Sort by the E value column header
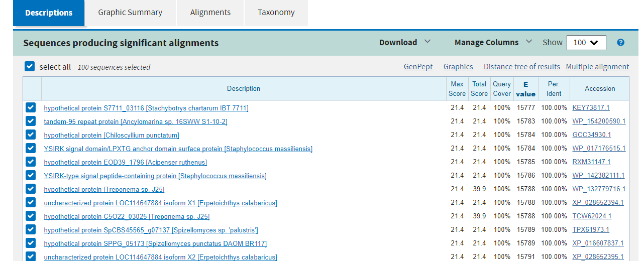 tap(525, 89)
